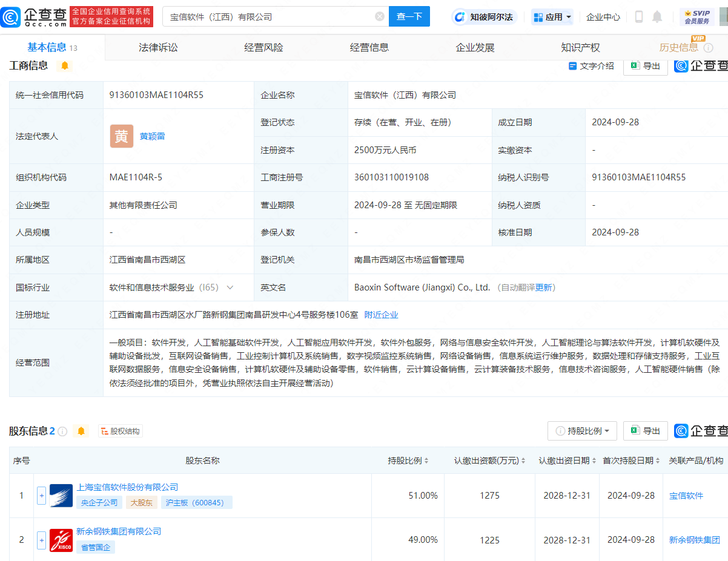Screen dimensions: 728x561
Task: Switch to 法律诉讼 tab
Action: click(158, 47)
